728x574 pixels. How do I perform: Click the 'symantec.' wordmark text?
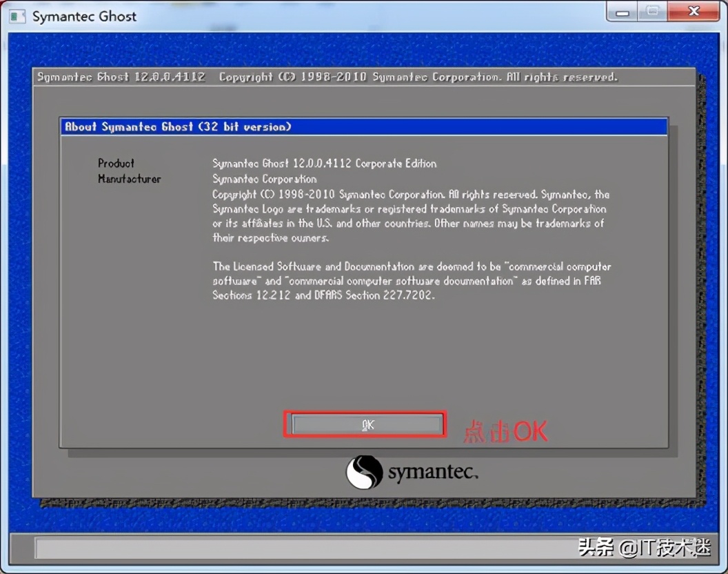433,472
